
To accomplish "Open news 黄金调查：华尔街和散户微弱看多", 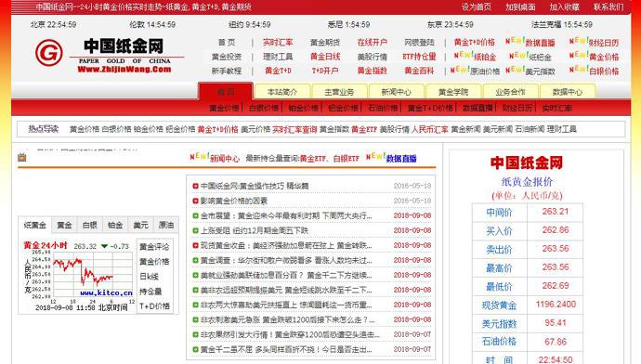I will pos(286,260).
